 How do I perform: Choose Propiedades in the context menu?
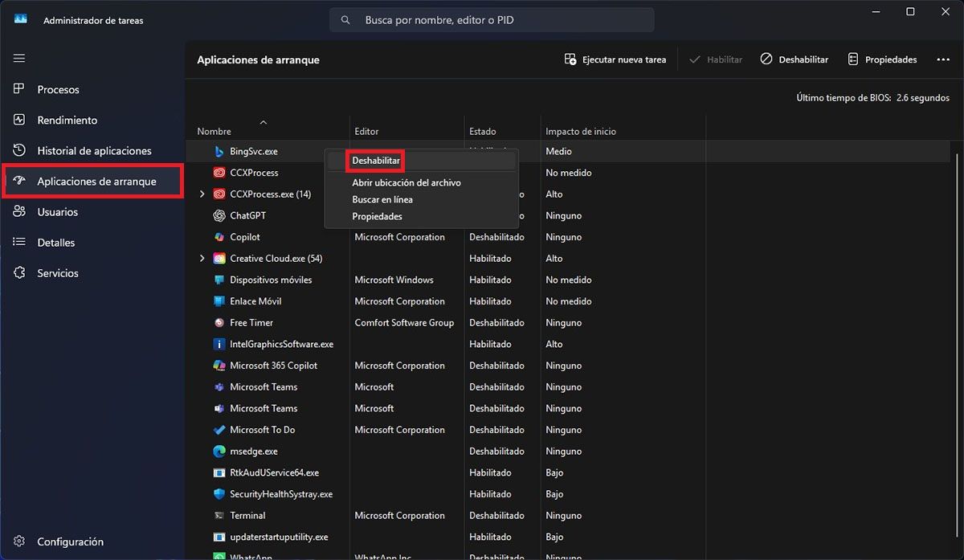378,216
